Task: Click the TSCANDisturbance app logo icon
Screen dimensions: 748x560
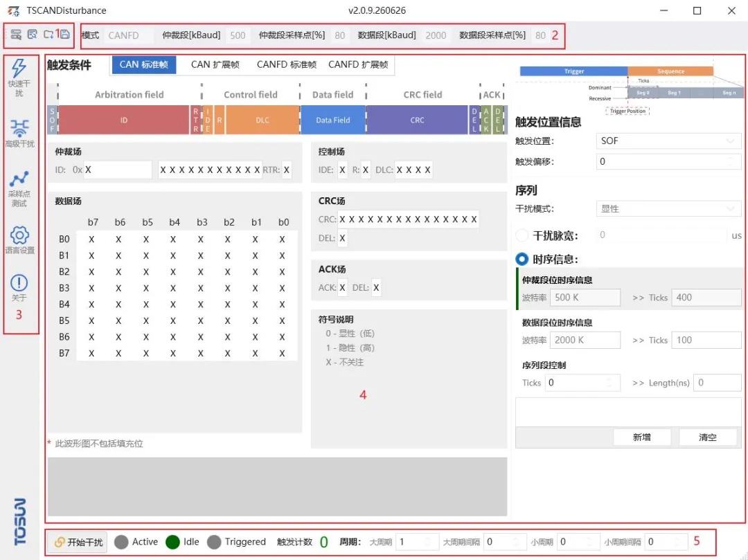Action: tap(14, 10)
